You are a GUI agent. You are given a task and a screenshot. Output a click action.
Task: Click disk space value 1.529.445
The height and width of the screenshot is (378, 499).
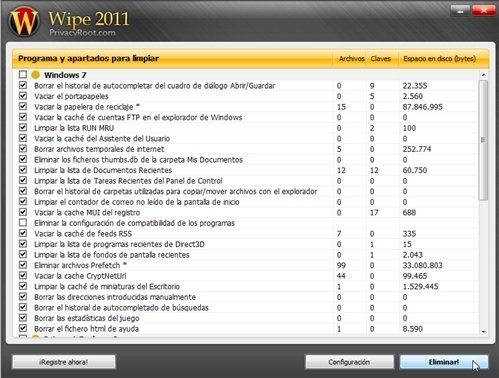point(420,286)
